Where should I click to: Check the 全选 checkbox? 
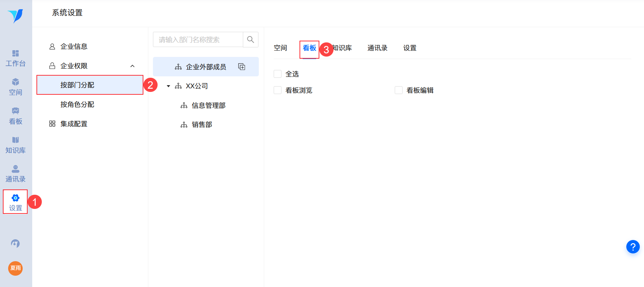pos(278,74)
